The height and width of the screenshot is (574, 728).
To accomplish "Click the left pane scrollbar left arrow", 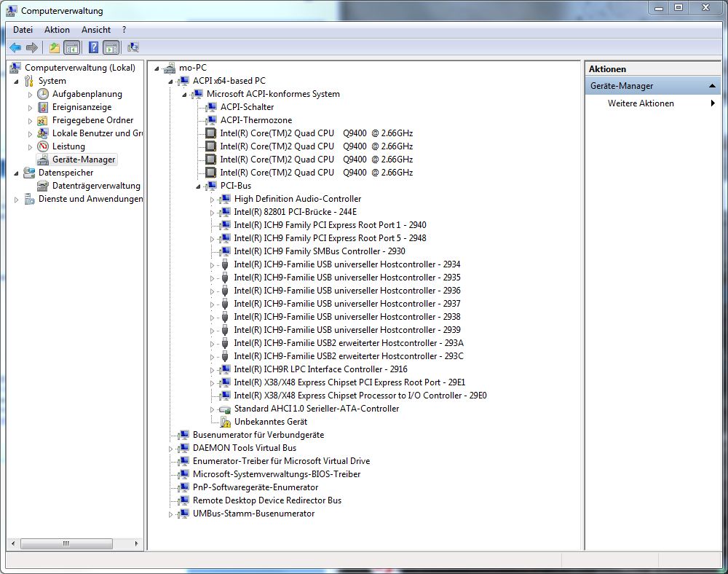I will pyautogui.click(x=13, y=543).
